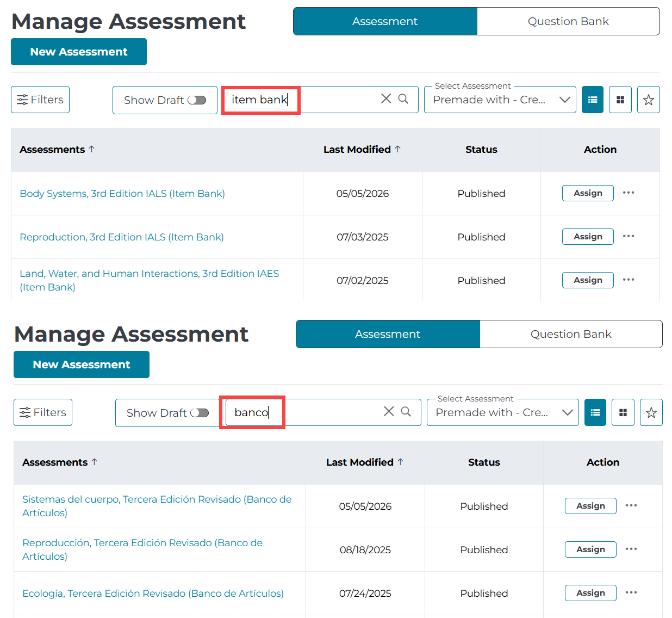Click the star favorites icon in the lower panel
Screen dimensions: 672x618
point(651,412)
